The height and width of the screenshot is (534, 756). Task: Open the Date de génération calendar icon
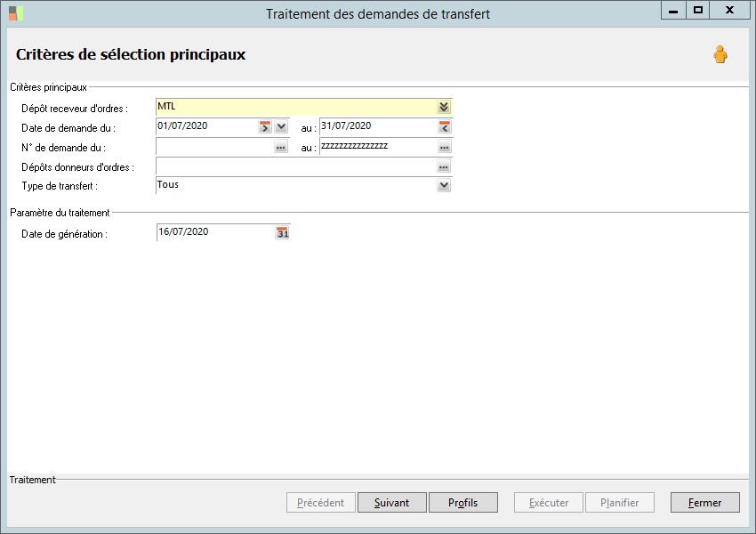coord(283,233)
